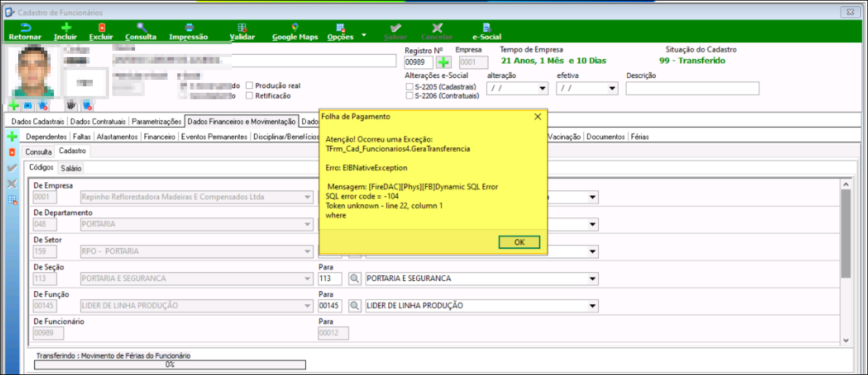
Task: Open the Salário tab
Action: pos(71,168)
